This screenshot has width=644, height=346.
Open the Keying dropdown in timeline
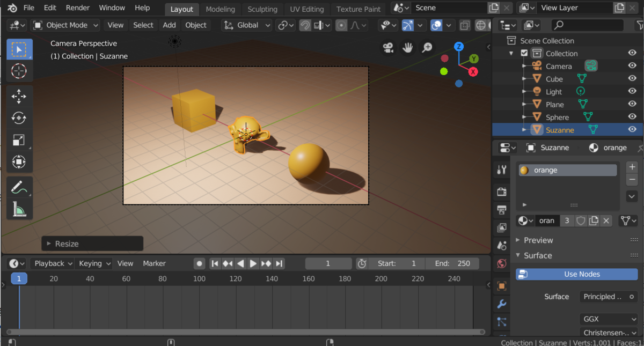coord(94,263)
